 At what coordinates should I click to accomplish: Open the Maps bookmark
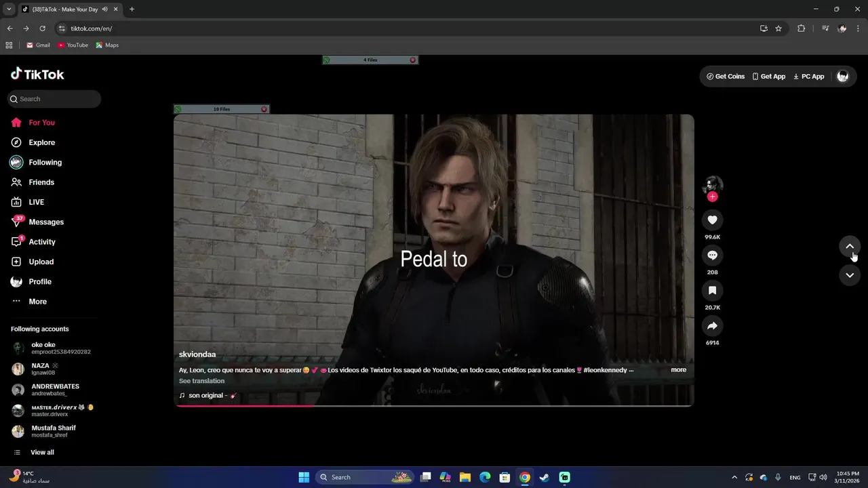pos(107,45)
